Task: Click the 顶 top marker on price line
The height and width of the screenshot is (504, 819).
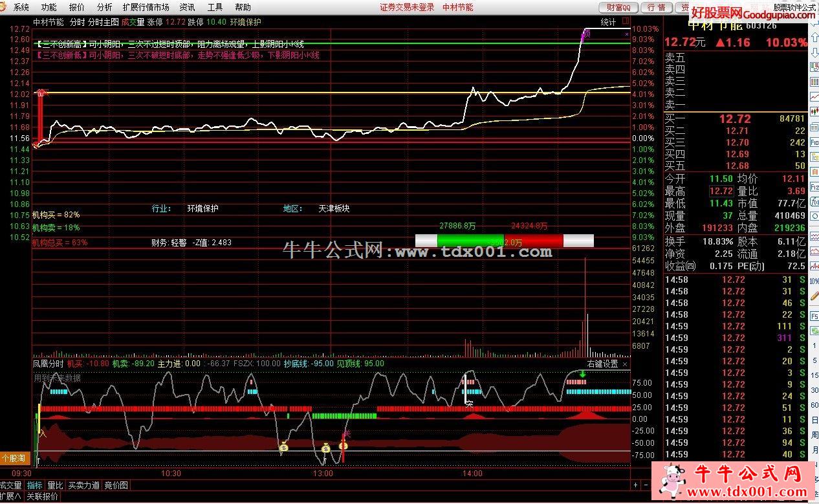Action: tap(585, 34)
